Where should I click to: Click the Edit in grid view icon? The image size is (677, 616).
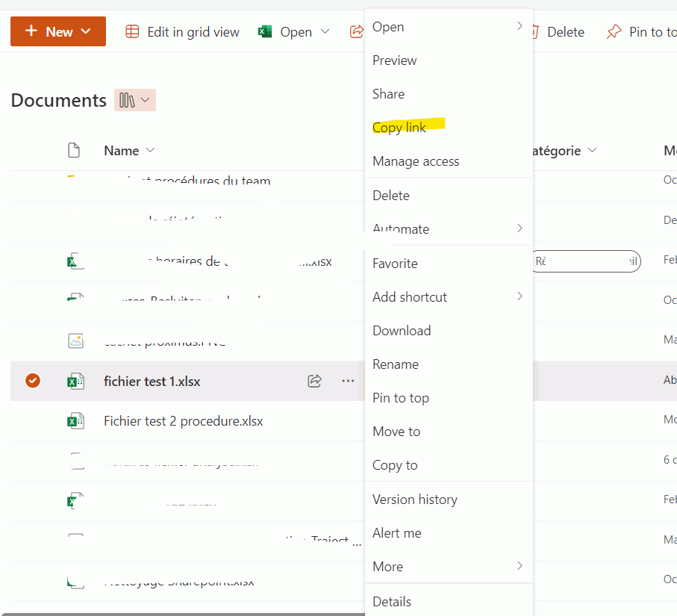(132, 31)
